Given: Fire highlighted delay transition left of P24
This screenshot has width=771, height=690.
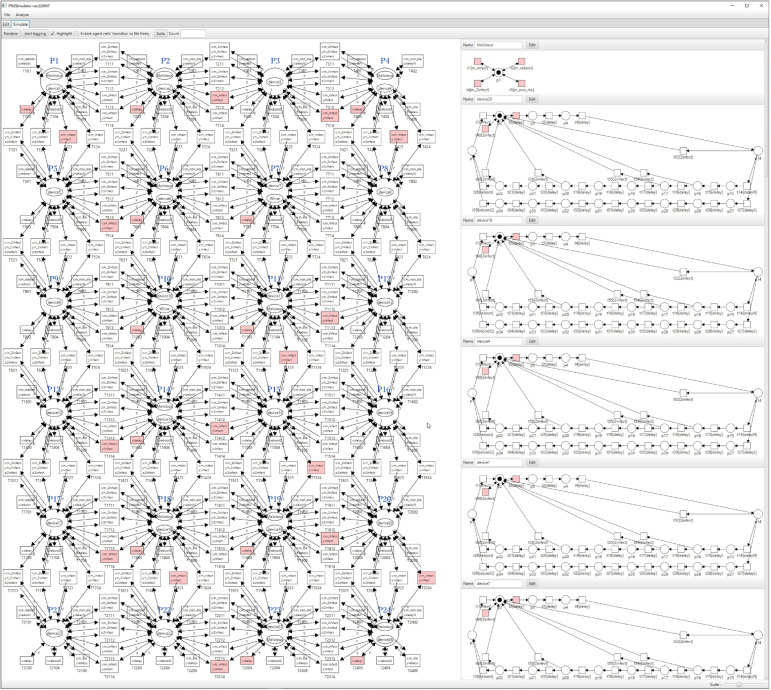Looking at the screenshot, I should tap(357, 661).
